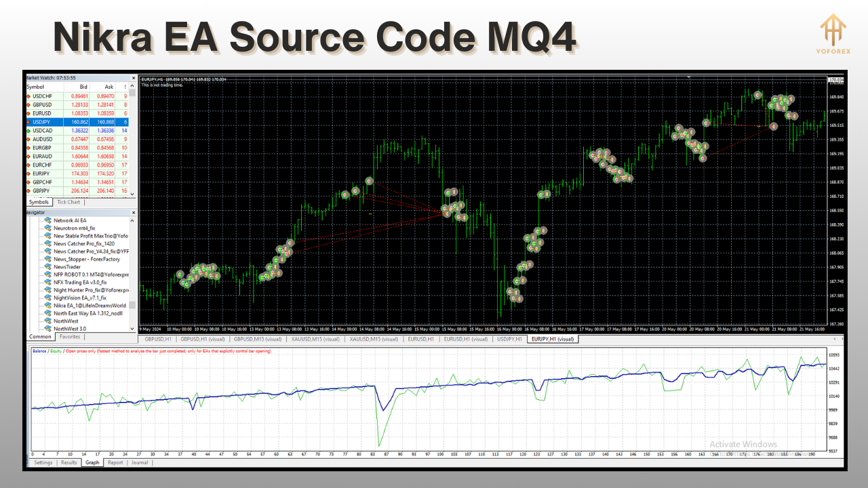Image resolution: width=868 pixels, height=488 pixels.
Task: Open the tester Results tab
Action: coord(69,463)
